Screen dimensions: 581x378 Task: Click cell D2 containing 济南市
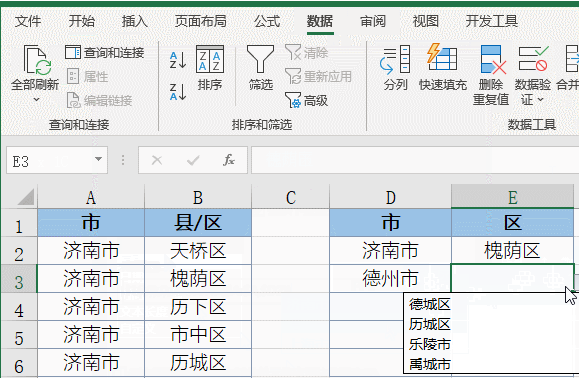390,251
